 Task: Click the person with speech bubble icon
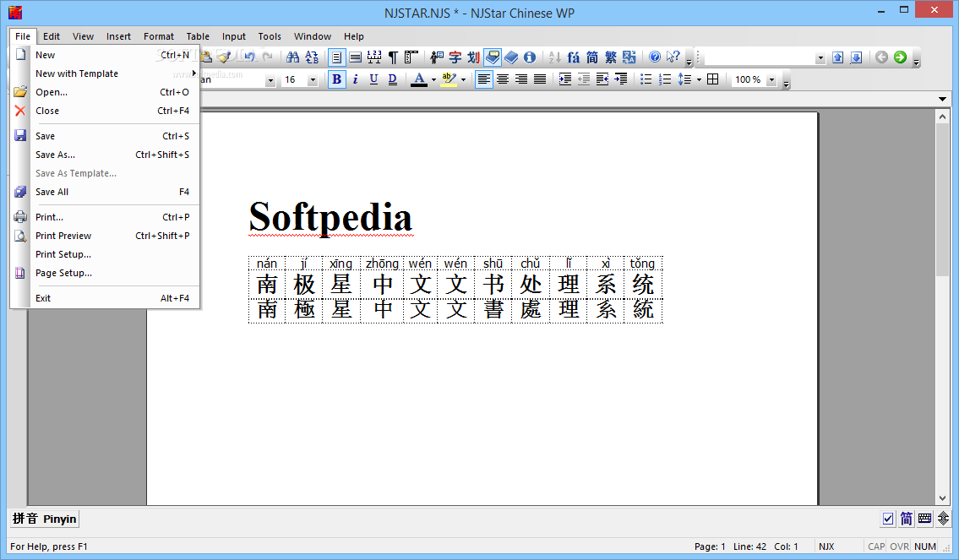click(x=437, y=57)
